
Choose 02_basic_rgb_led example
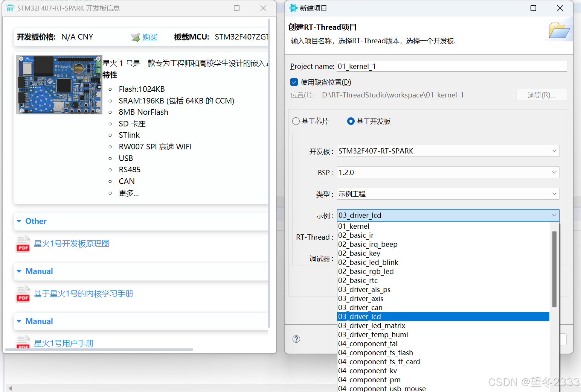443,271
